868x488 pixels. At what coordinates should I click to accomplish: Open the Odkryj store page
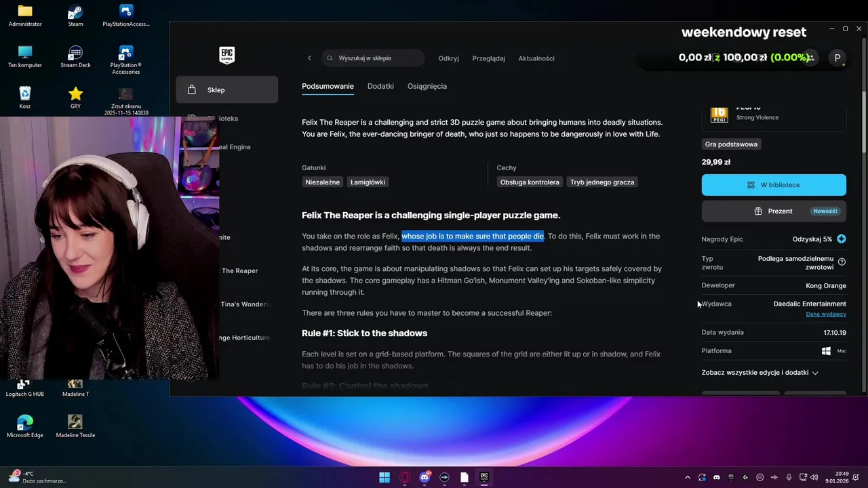[448, 58]
